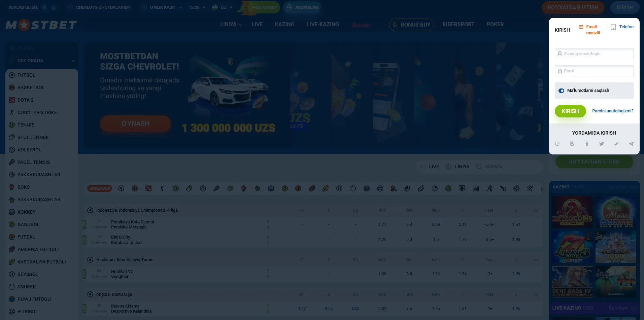644x320 pixels.
Task: Open BASKETBOL in the sidebar
Action: (42, 87)
